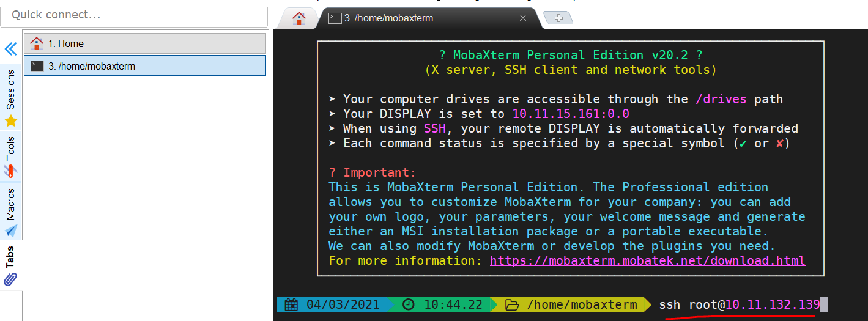Open a new tab with plus button
The height and width of the screenshot is (321, 868).
(558, 18)
